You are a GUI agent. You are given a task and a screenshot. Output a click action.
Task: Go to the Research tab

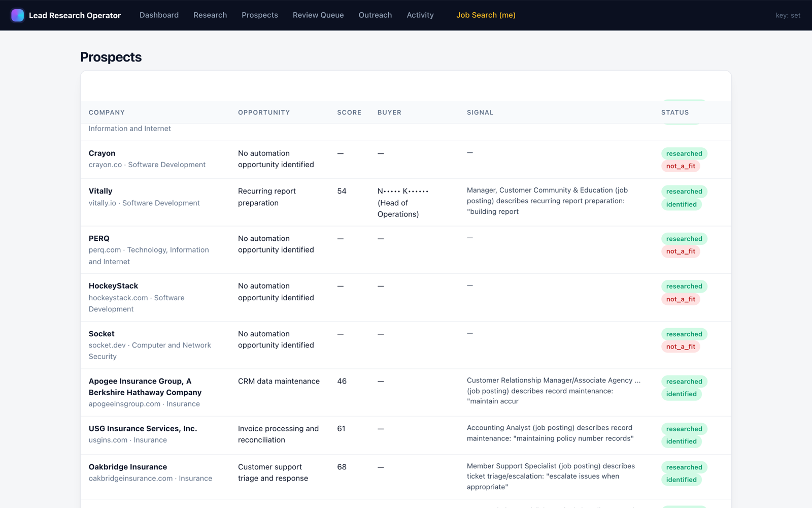tap(210, 15)
